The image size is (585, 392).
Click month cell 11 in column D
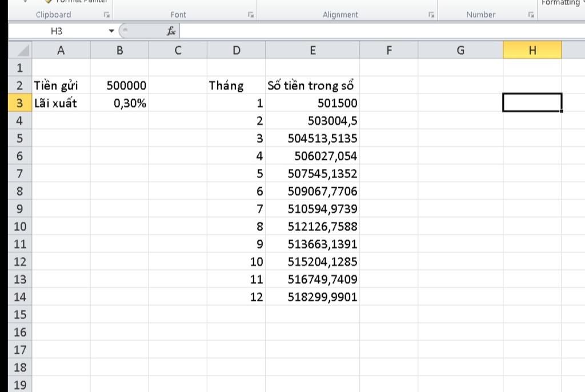pos(236,279)
